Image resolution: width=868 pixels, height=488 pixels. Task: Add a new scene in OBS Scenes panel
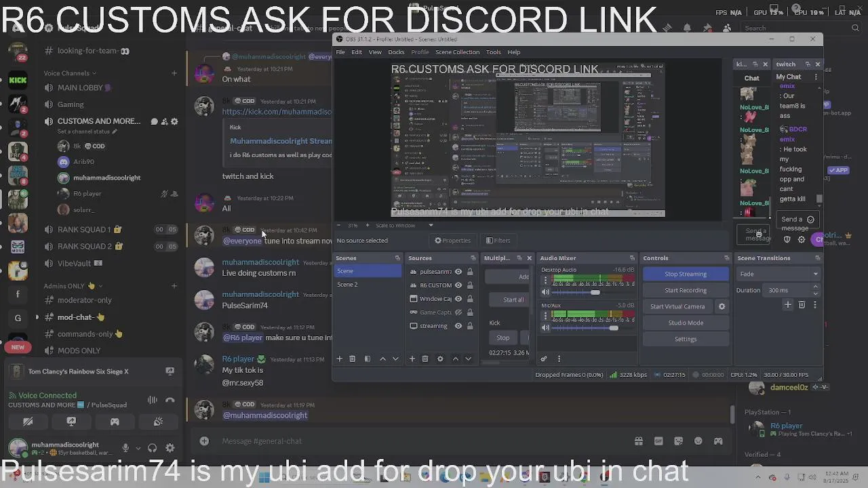pyautogui.click(x=340, y=359)
